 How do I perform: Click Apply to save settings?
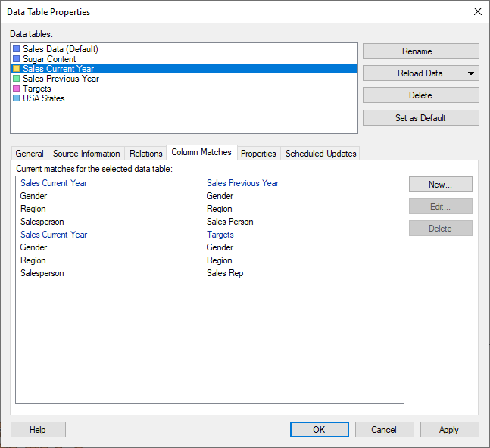[449, 430]
